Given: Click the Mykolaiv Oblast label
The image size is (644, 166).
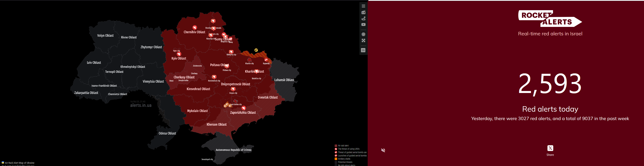Looking at the screenshot, I should click(197, 111).
